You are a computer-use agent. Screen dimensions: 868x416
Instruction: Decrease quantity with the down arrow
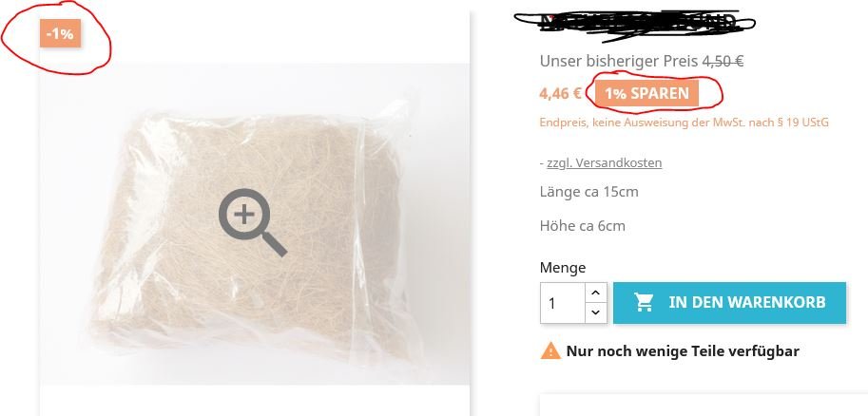tap(595, 312)
